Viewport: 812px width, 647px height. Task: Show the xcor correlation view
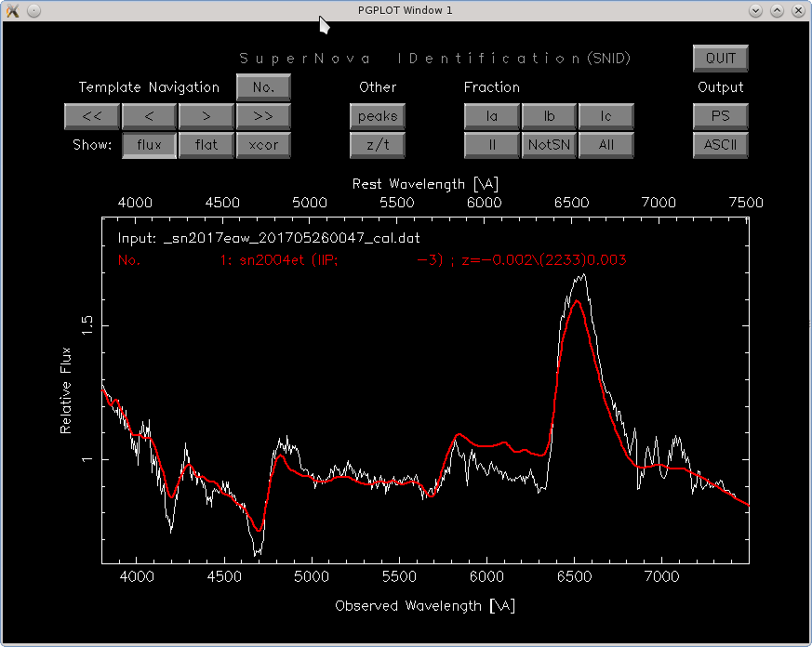pyautogui.click(x=263, y=145)
